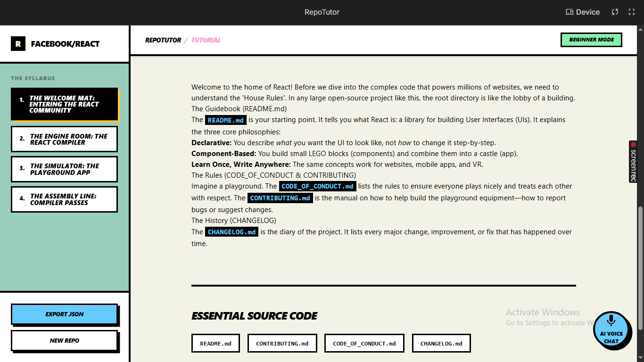Click the Tutorial breadcrumb
The width and height of the screenshot is (644, 362).
(206, 40)
